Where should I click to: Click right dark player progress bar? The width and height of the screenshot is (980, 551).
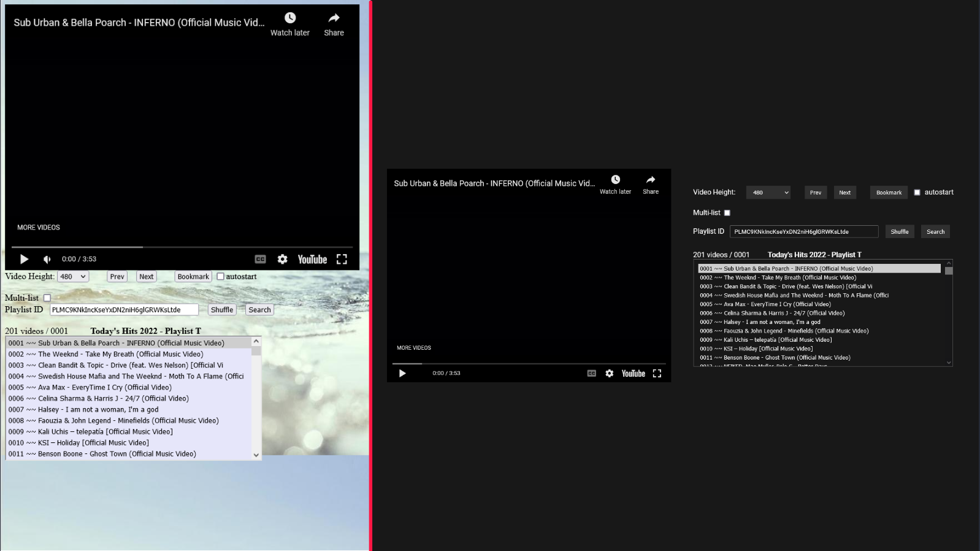(x=529, y=364)
